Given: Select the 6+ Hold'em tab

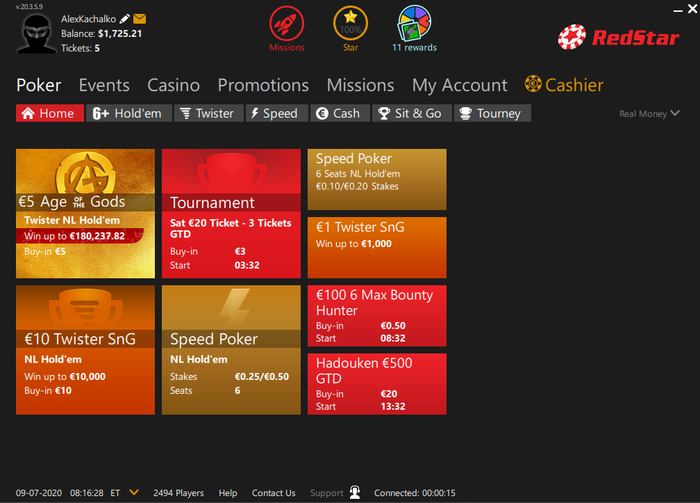Looking at the screenshot, I should (129, 113).
